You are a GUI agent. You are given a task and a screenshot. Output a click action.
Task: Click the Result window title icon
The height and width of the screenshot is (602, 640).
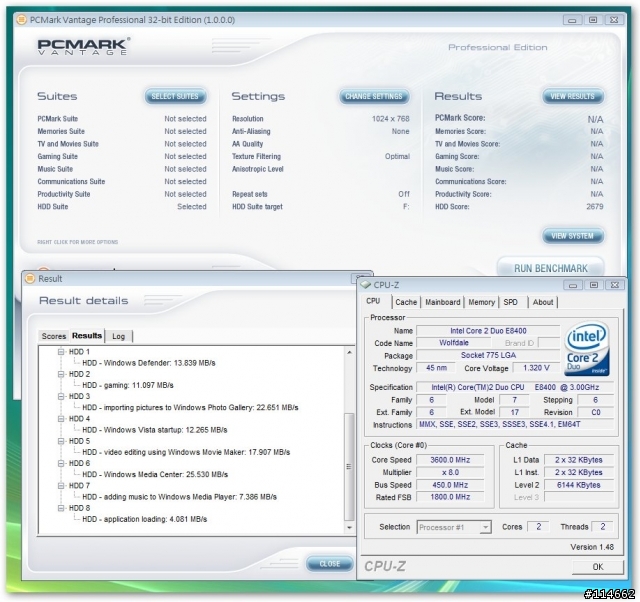coord(30,279)
